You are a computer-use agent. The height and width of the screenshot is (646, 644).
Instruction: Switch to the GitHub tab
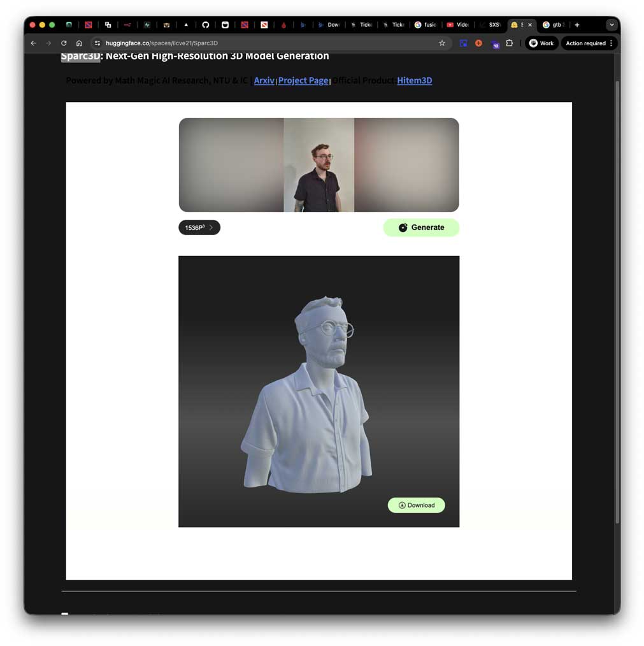(205, 25)
